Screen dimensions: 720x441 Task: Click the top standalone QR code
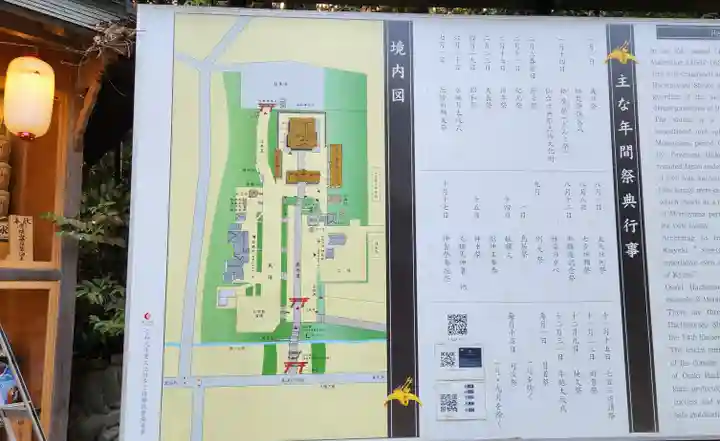pyautogui.click(x=457, y=324)
